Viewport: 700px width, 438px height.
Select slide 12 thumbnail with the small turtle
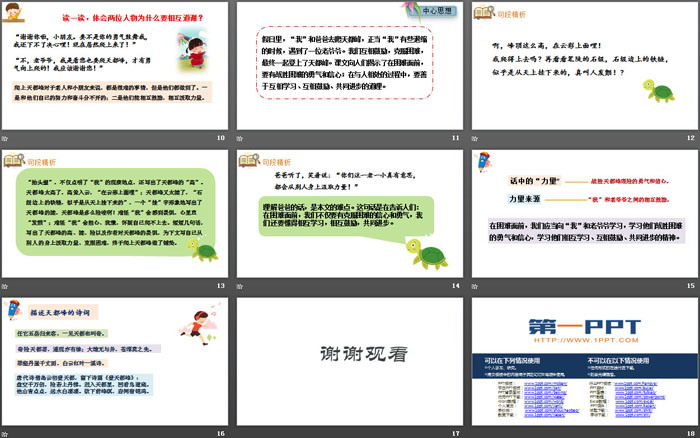[x=585, y=66]
